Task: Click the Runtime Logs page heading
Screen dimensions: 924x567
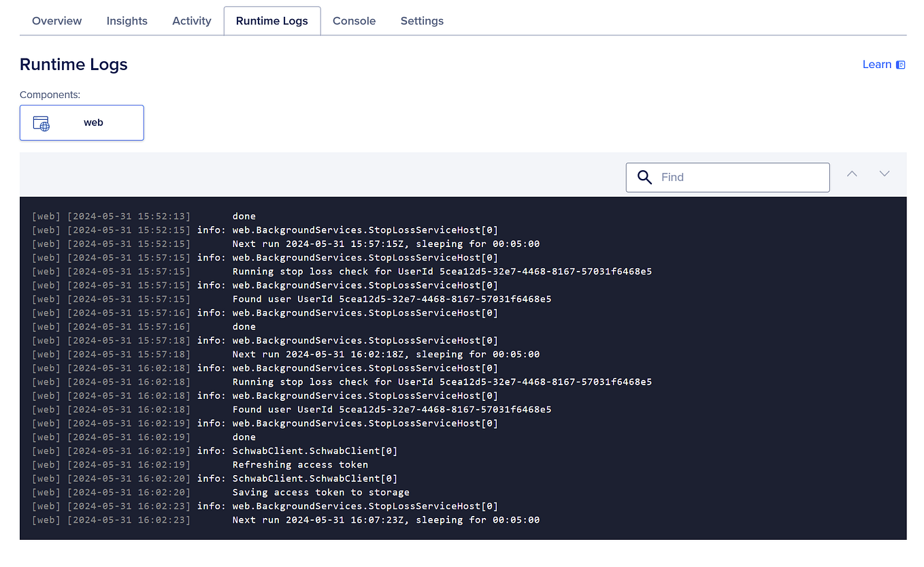Action: (73, 64)
